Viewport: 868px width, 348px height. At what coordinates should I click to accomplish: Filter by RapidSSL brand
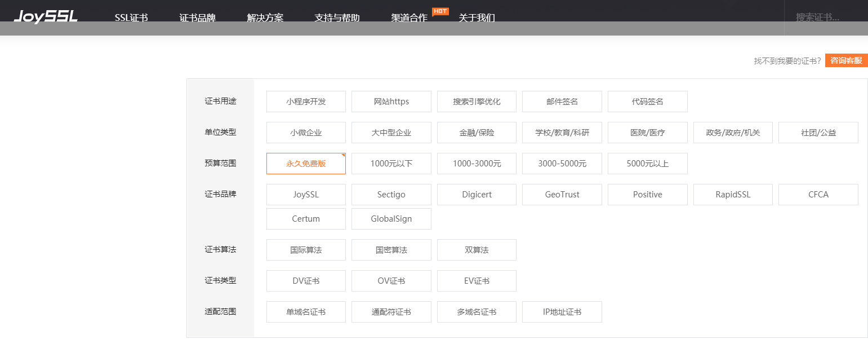tap(733, 195)
